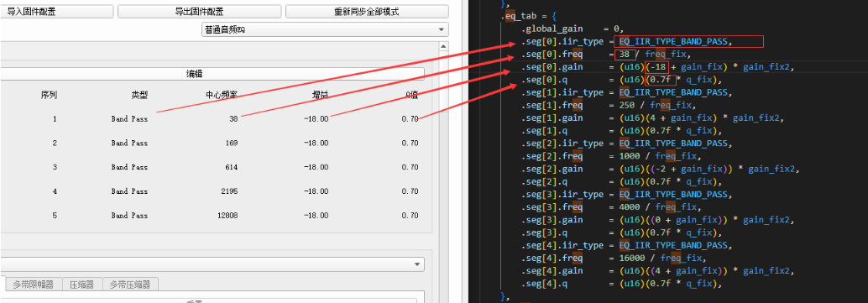Click the .seg[4].q code line
Image resolution: width=868 pixels, height=303 pixels.
[x=622, y=284]
